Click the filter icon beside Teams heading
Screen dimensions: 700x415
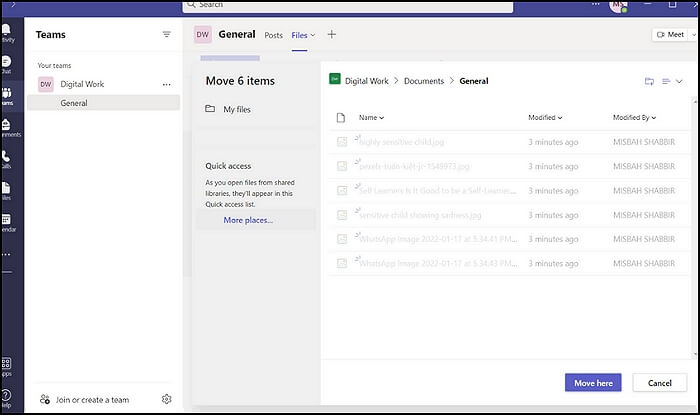167,34
